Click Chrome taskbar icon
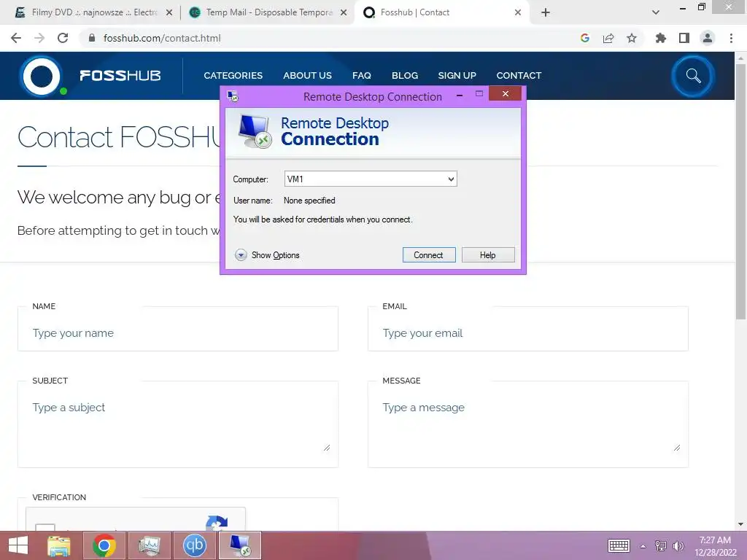 [104, 545]
